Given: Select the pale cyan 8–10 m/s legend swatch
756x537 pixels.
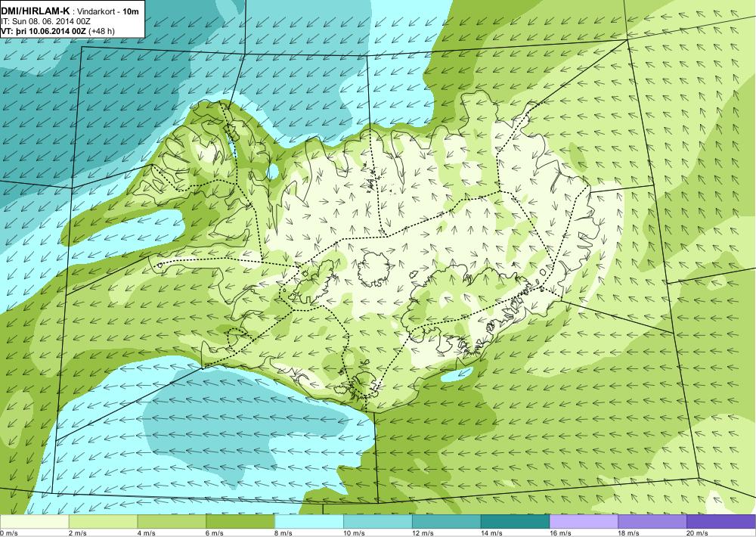Looking at the screenshot, I should tap(309, 522).
